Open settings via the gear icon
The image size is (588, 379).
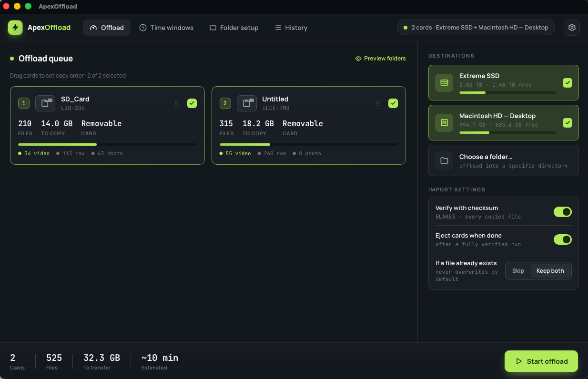[x=572, y=28]
